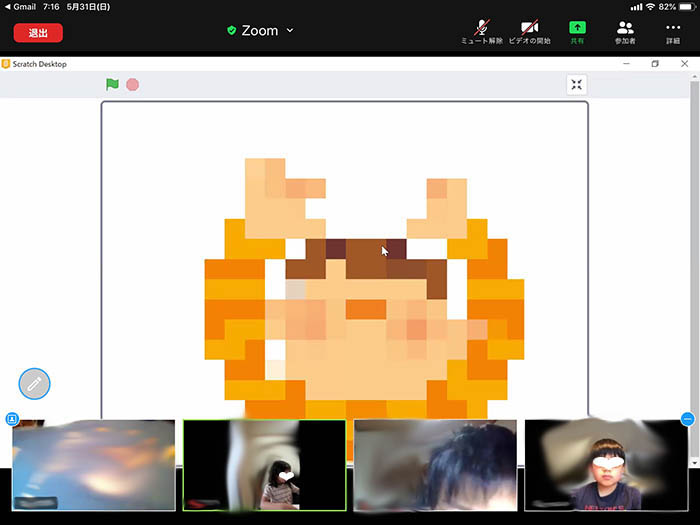Select the first blurry blue participant thumbnail
Screen dimensions: 700x525
coord(94,465)
